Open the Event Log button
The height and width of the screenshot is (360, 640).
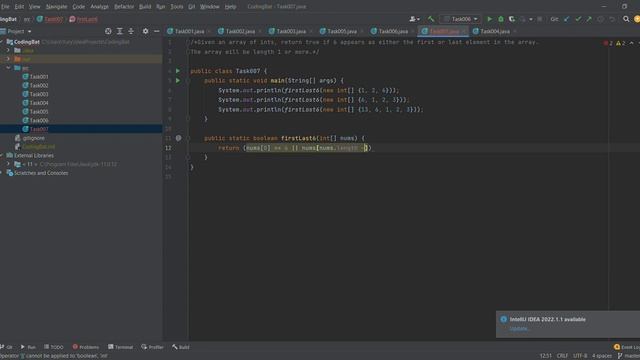(627, 347)
